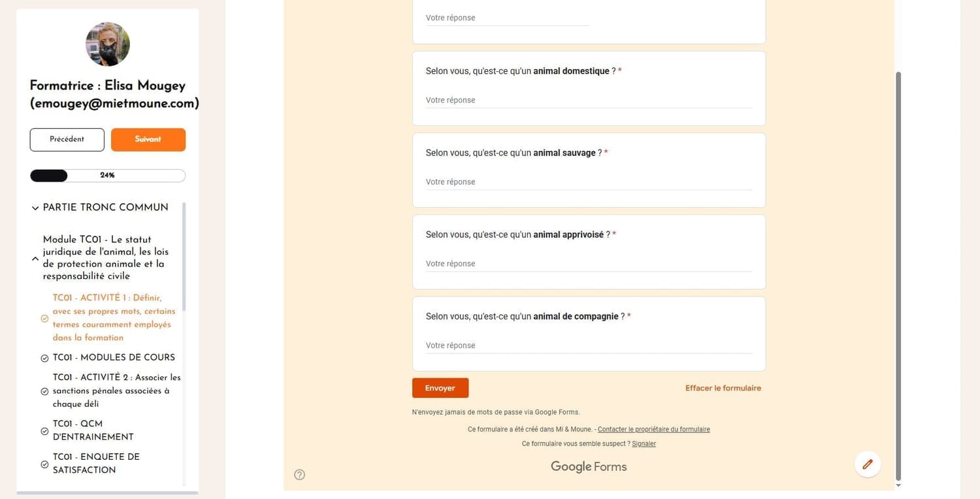Collapse the Module TC01 chevron
Screen dimensions: 980x499
tap(35, 259)
